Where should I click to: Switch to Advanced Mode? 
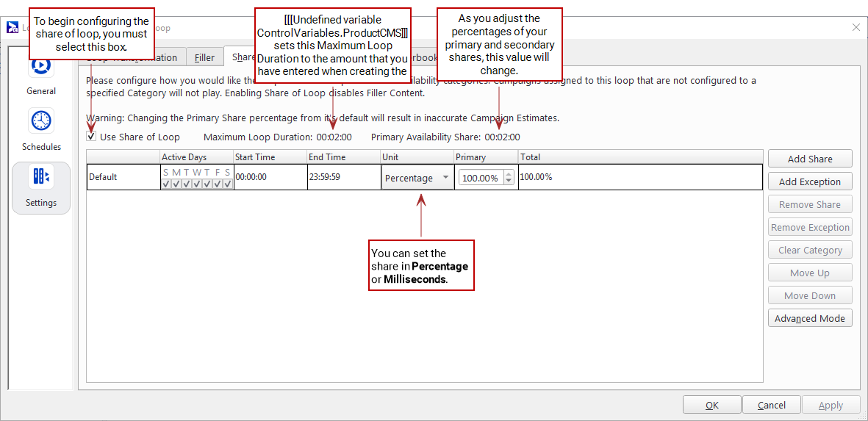tap(810, 318)
